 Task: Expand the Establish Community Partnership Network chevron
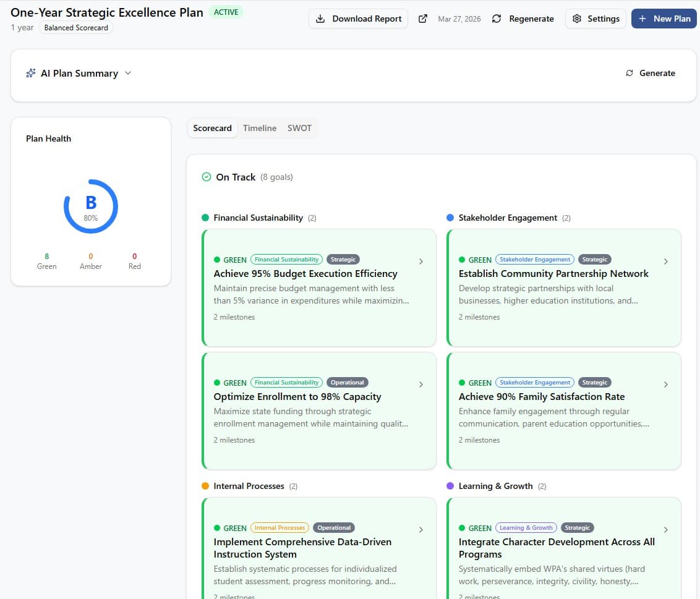tap(665, 261)
